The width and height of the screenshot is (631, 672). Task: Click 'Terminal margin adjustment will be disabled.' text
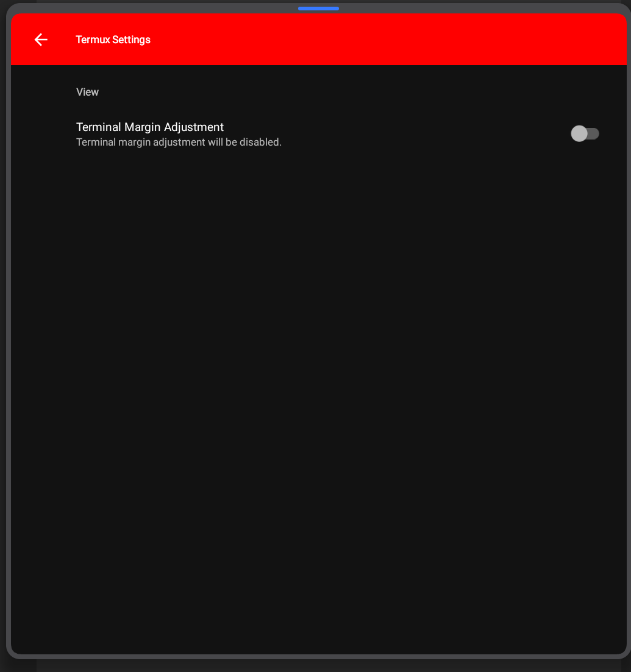(x=179, y=143)
